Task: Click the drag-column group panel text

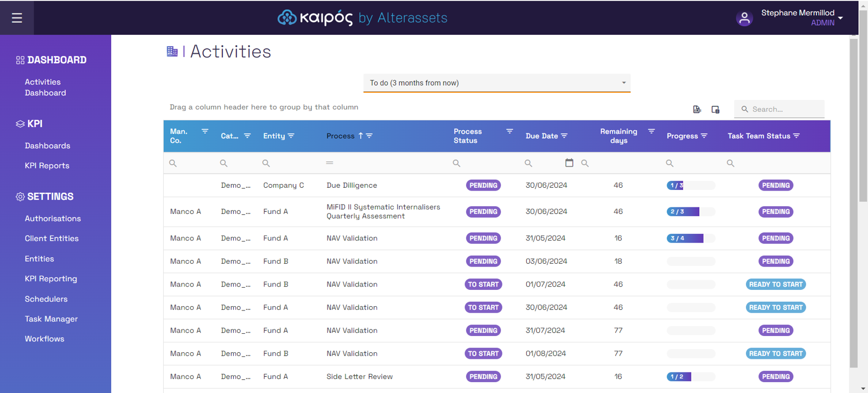Action: (264, 107)
